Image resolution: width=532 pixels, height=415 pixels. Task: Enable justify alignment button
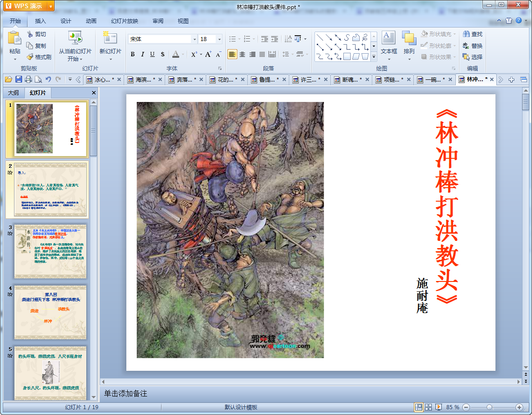click(262, 54)
